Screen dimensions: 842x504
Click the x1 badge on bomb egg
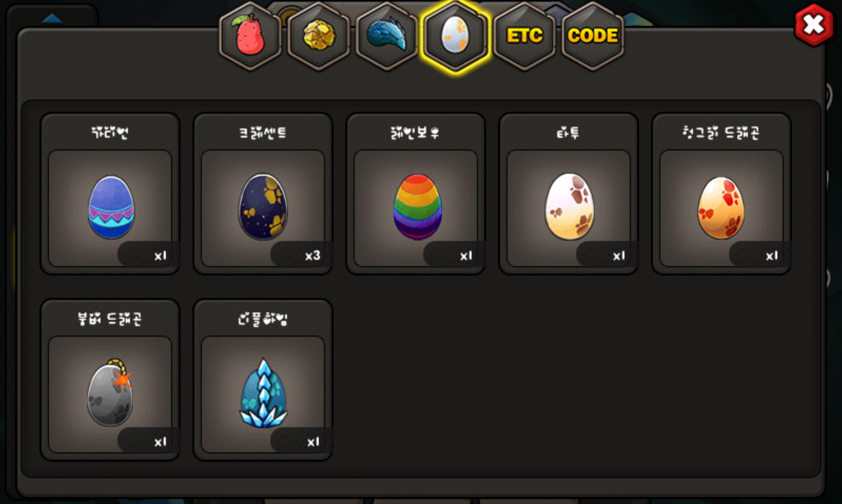tap(160, 441)
